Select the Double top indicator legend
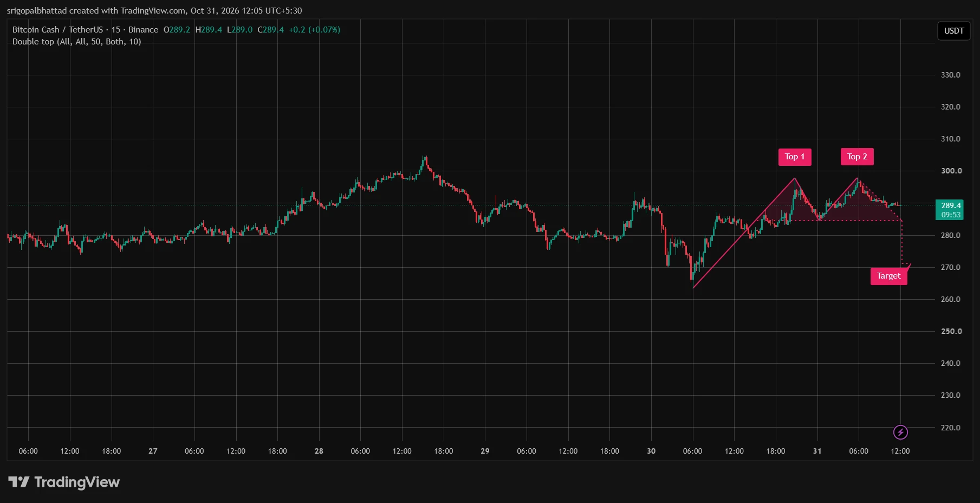980x503 pixels. click(x=76, y=42)
